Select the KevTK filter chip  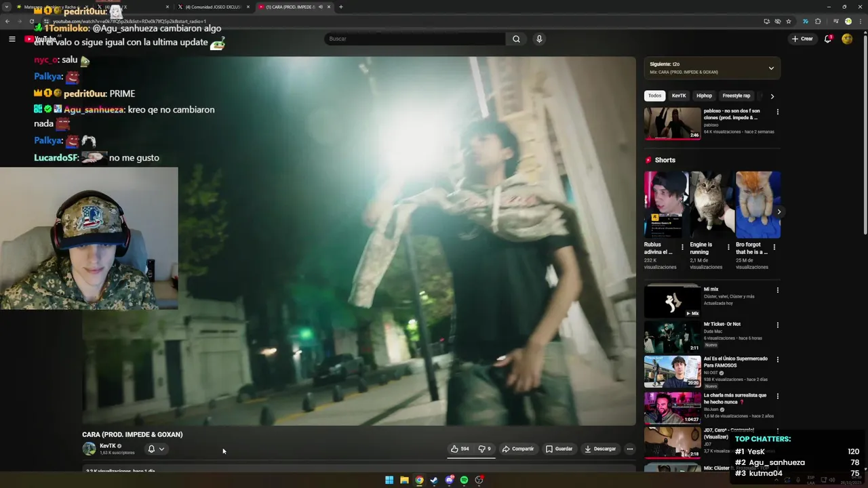coord(679,96)
